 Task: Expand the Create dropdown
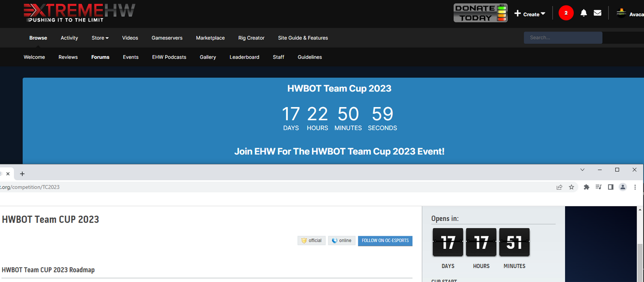tap(530, 14)
